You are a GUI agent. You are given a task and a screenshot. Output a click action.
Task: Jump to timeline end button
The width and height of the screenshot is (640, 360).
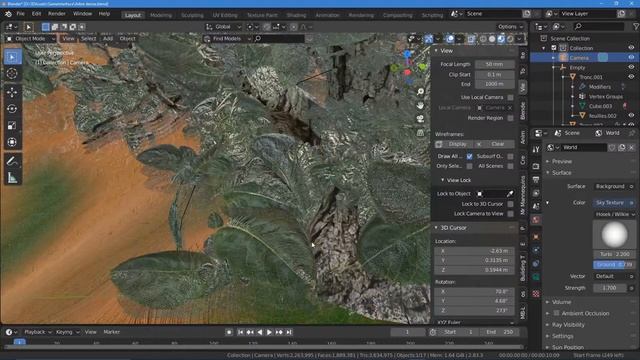(x=289, y=332)
